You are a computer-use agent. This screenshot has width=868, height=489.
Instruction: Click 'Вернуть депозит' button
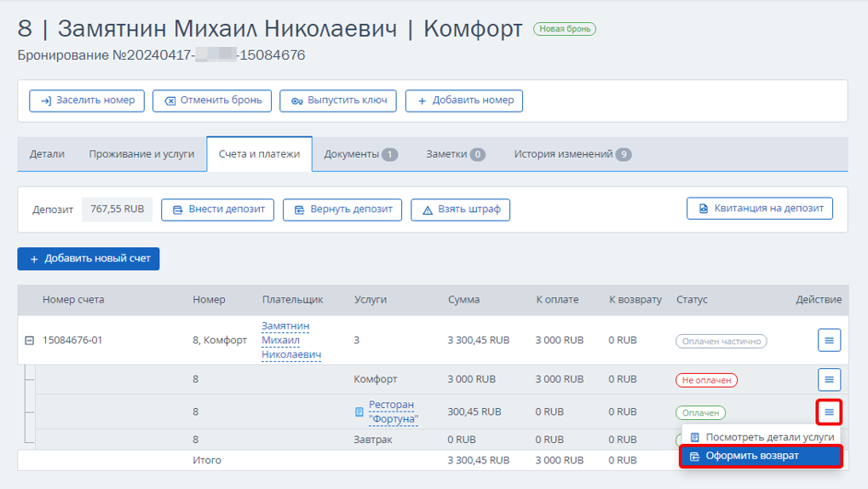pos(342,210)
